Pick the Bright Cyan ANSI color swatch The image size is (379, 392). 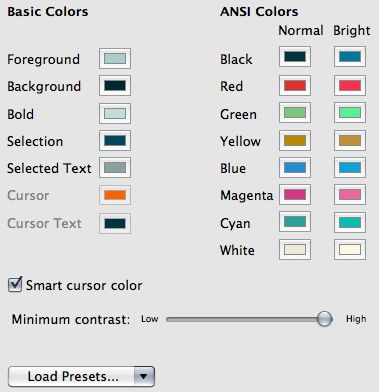[350, 222]
